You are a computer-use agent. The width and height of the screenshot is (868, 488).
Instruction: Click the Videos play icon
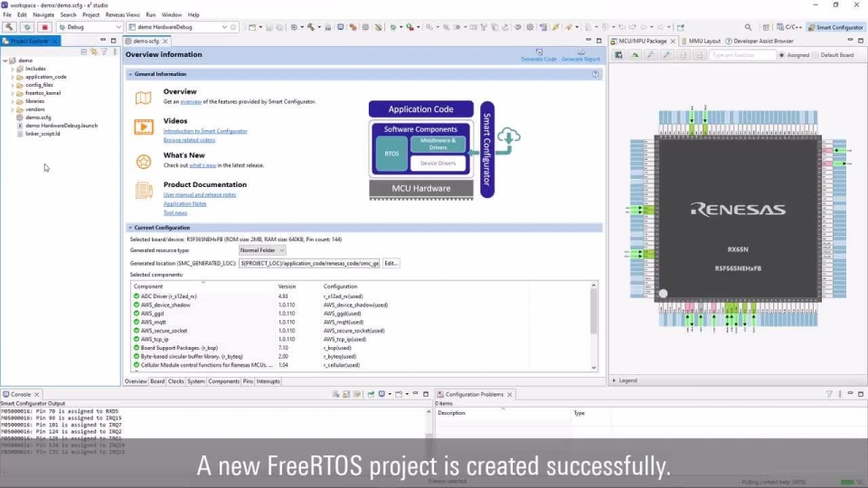point(143,127)
